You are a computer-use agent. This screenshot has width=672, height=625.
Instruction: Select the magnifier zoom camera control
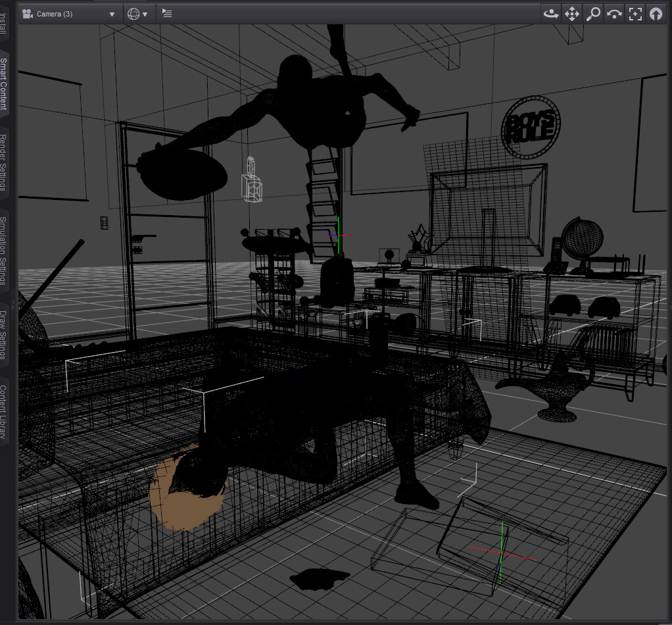[x=593, y=14]
